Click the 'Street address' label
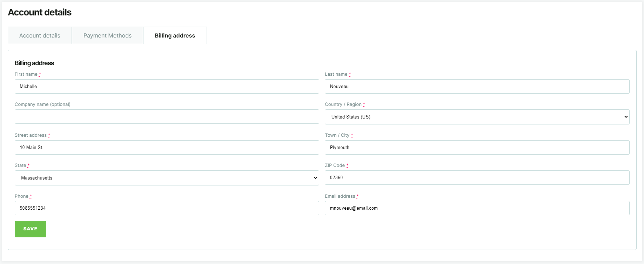Image resolution: width=644 pixels, height=264 pixels. 31,135
